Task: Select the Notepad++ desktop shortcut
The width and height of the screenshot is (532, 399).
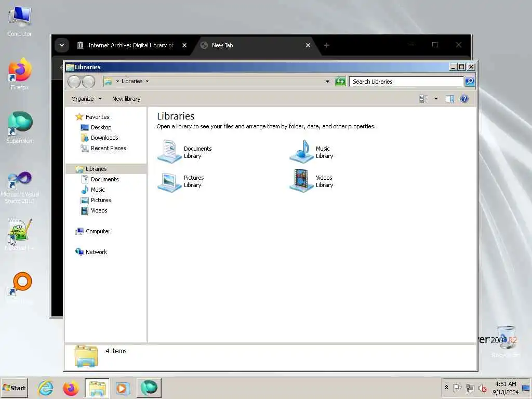Action: pyautogui.click(x=20, y=234)
